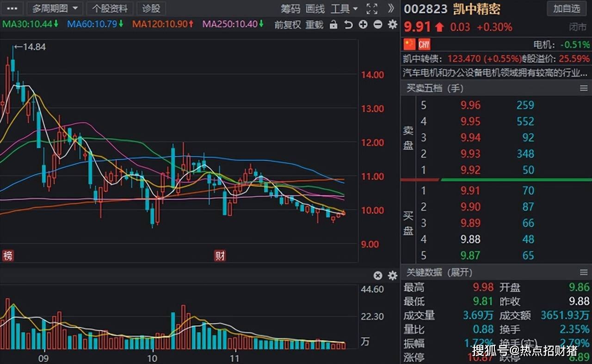Click the MA120:10.90 indicator label

click(163, 24)
